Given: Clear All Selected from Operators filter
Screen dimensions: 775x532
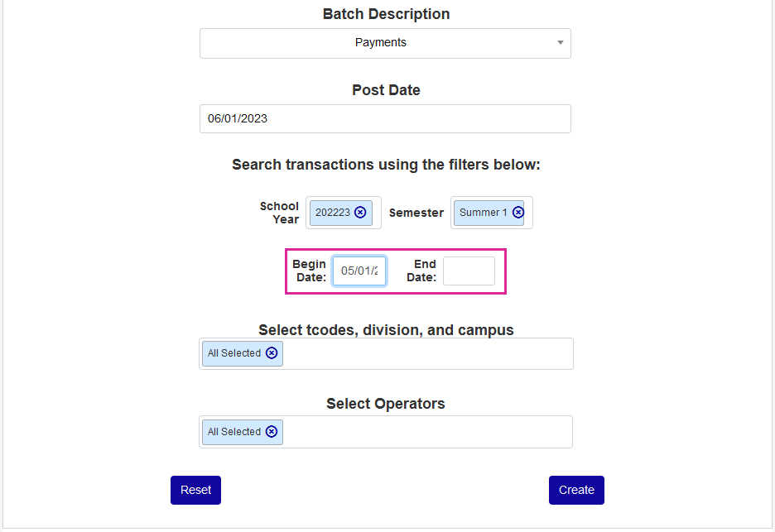Looking at the screenshot, I should coord(272,432).
